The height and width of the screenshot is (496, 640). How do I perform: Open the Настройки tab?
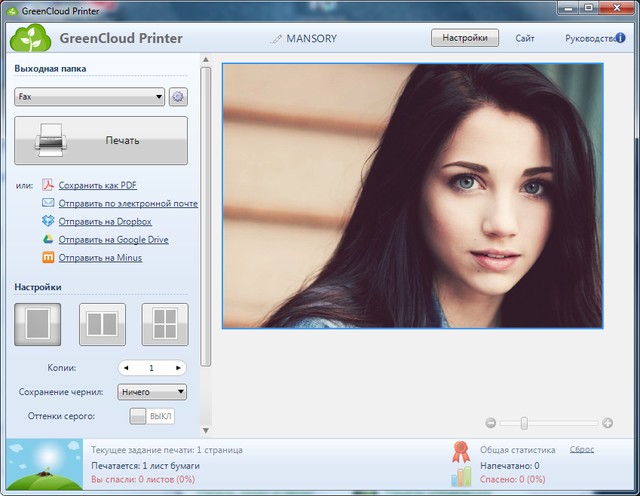coord(464,38)
